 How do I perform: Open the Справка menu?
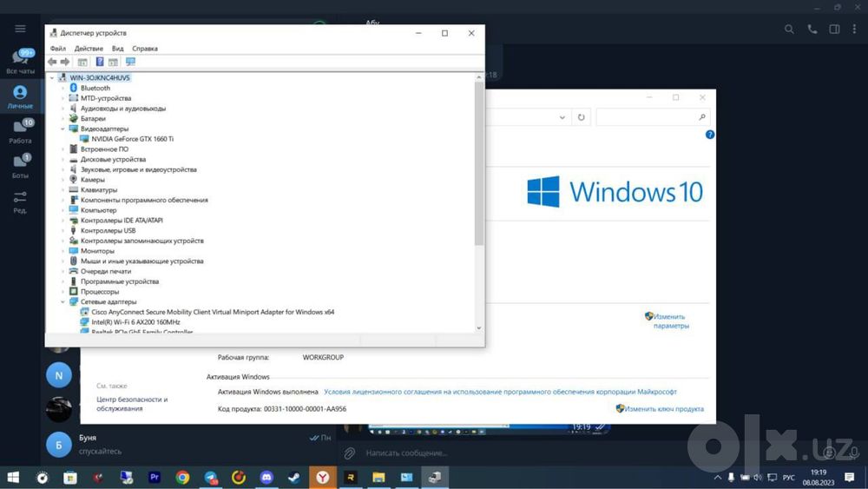[x=144, y=49]
